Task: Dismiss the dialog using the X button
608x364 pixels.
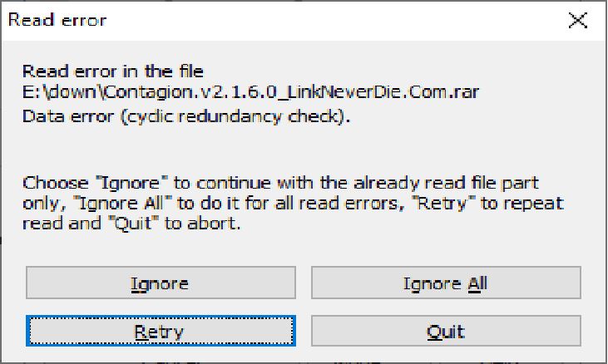Action: tap(577, 21)
